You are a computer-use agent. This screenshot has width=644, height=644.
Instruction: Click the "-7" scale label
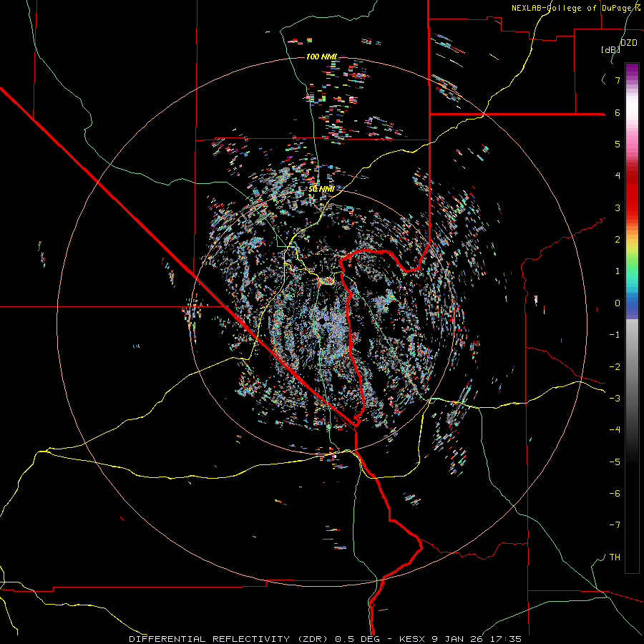point(615,525)
